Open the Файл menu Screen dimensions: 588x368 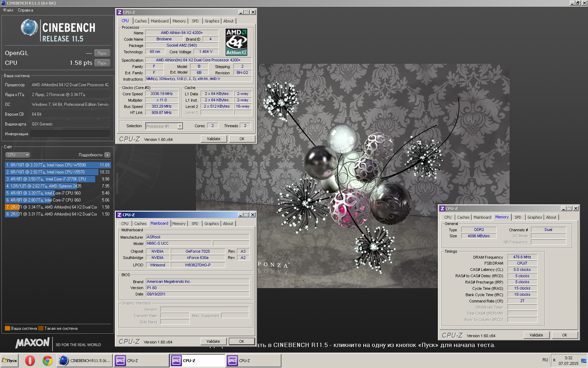pos(8,10)
